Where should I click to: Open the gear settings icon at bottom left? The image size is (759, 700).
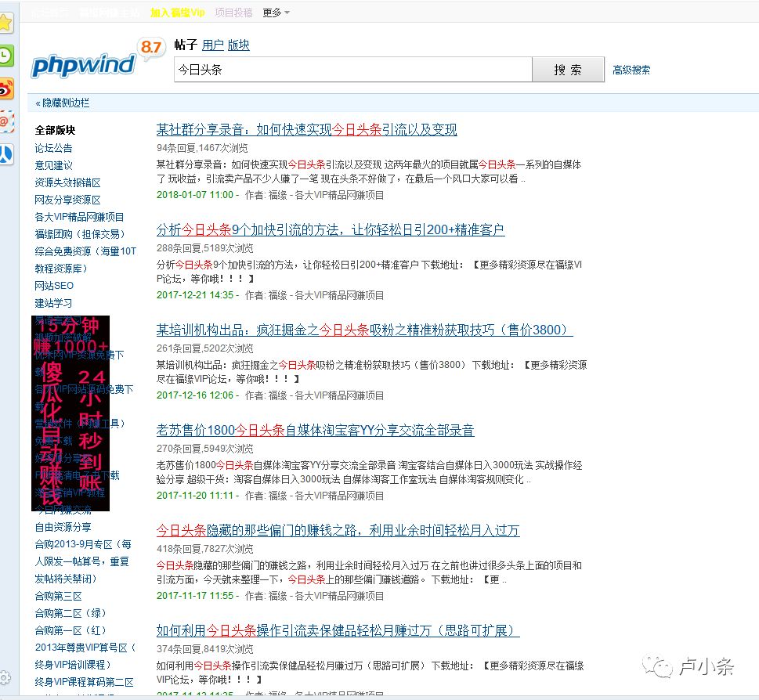[x=5, y=678]
